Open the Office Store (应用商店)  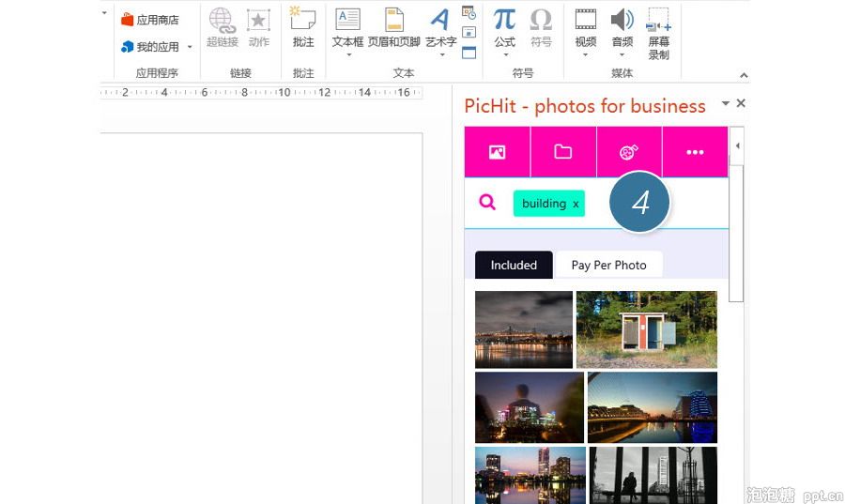click(x=150, y=20)
